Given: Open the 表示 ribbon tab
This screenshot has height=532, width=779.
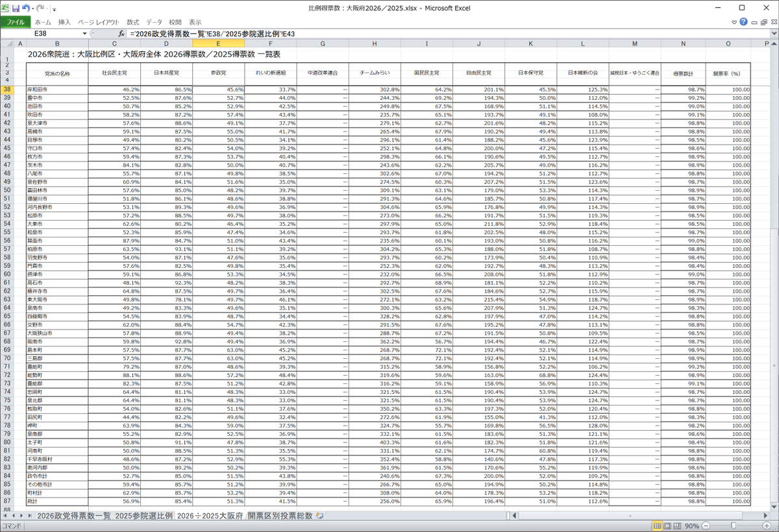Looking at the screenshot, I should (195, 22).
